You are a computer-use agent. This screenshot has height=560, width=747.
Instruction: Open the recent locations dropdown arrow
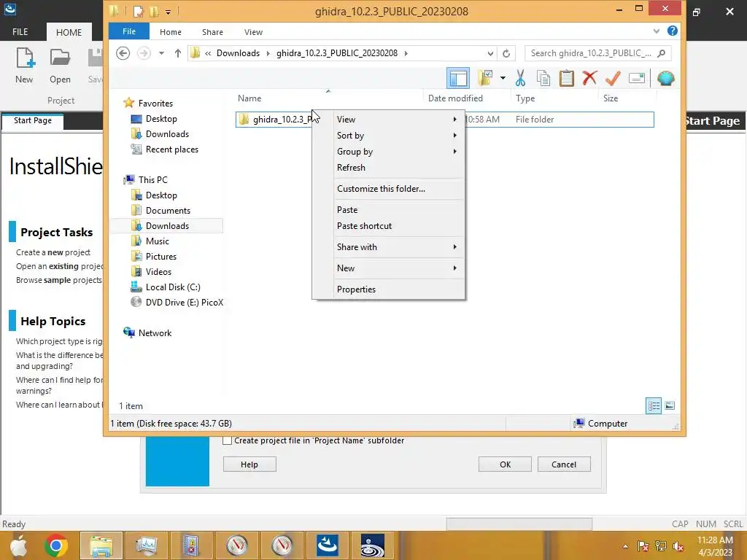161,53
